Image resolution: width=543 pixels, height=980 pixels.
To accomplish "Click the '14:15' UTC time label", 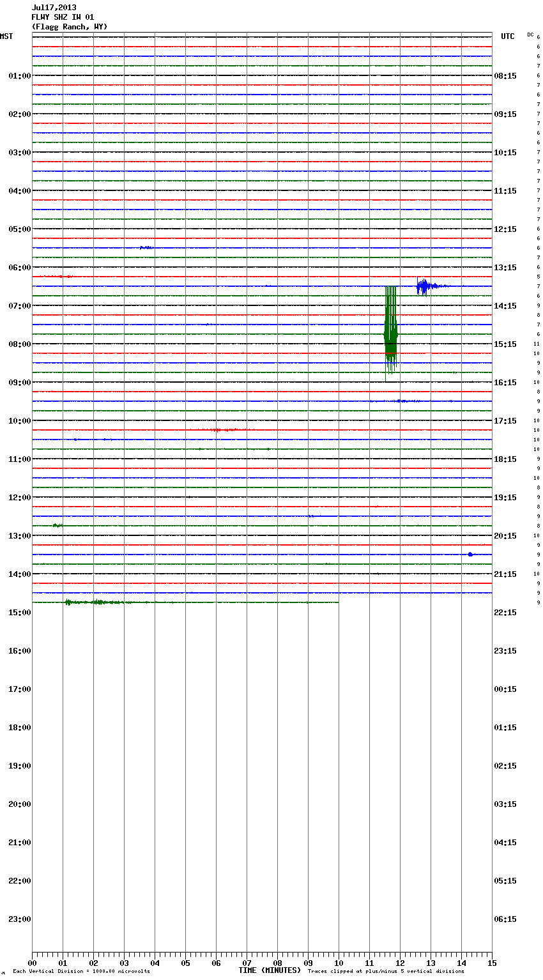I will tap(505, 306).
